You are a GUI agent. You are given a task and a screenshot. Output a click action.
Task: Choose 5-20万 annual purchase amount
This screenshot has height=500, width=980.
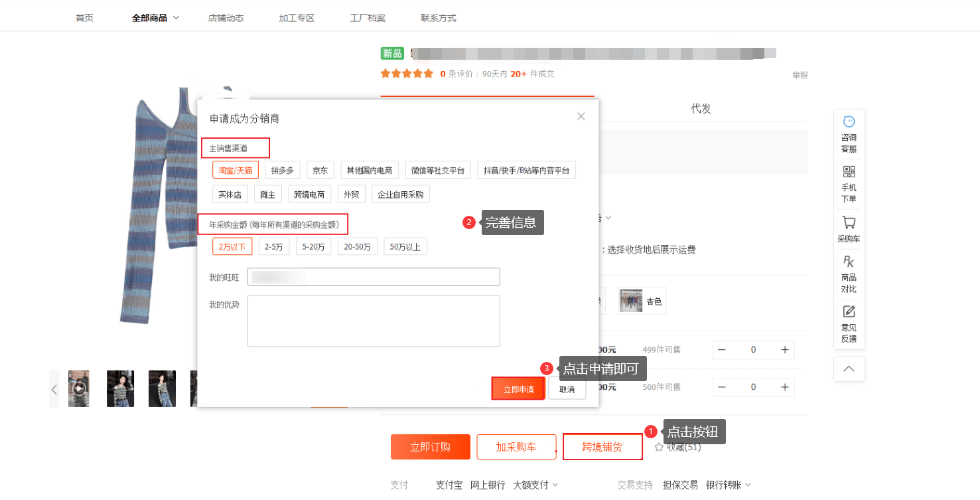point(313,247)
